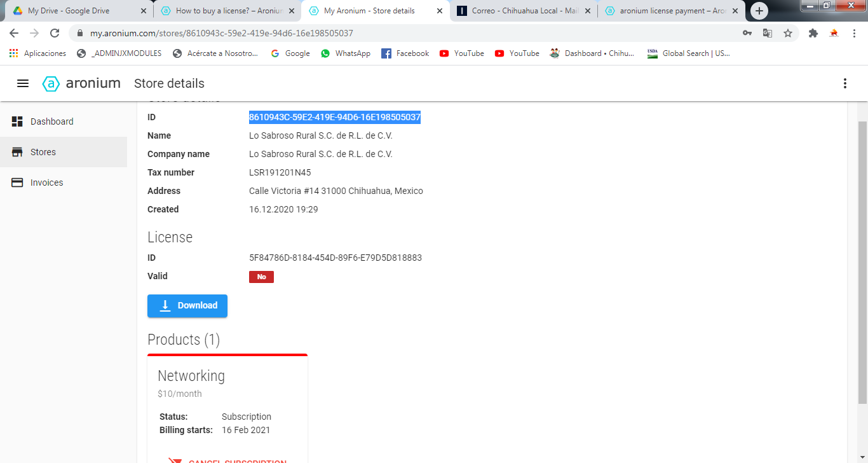Click the address bar URL field
Screen dimensions: 868x463
coord(381,33)
